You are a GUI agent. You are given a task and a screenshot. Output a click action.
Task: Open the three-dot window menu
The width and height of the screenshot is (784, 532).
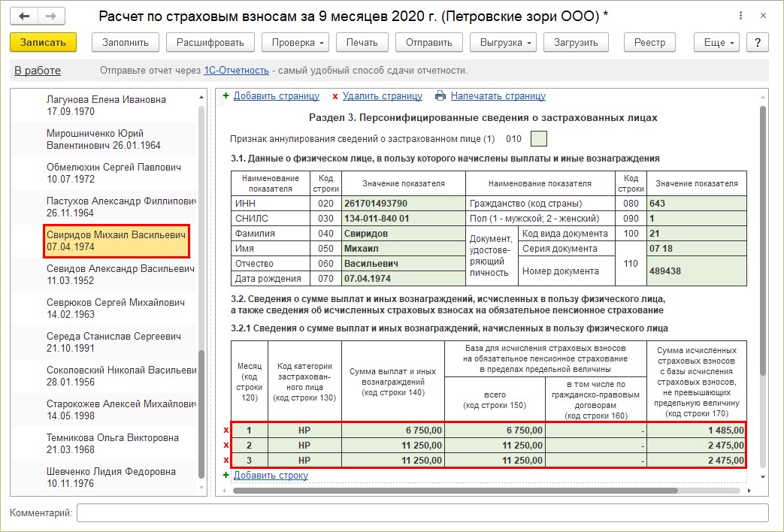coord(740,16)
